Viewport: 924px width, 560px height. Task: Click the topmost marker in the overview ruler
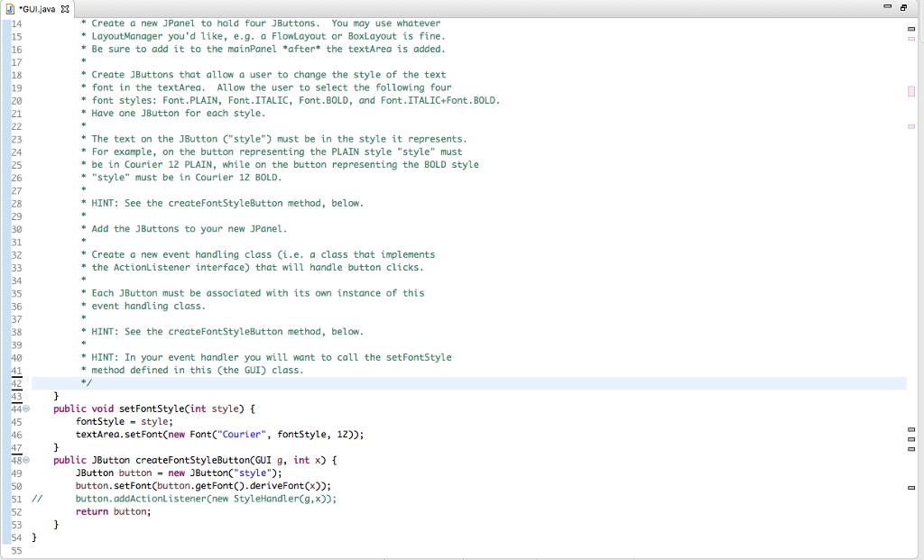pos(910,28)
